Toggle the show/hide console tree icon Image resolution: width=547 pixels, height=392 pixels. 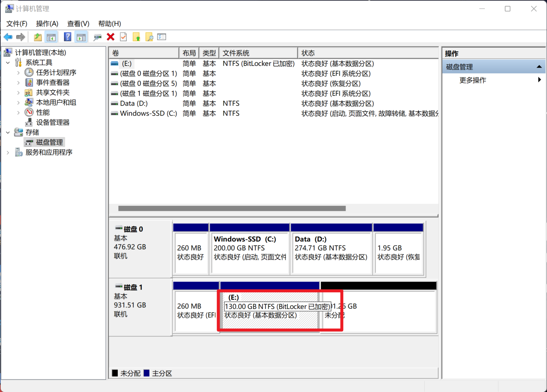[51, 37]
